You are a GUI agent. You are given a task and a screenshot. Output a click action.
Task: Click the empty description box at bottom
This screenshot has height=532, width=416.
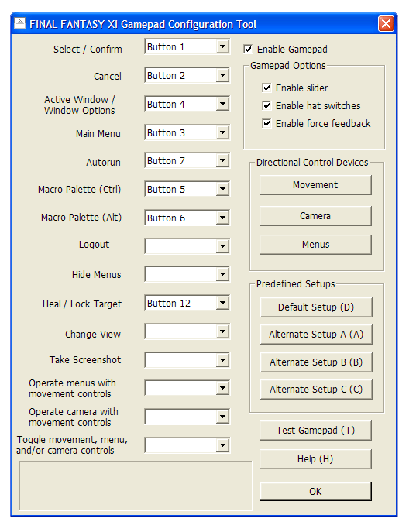136,486
